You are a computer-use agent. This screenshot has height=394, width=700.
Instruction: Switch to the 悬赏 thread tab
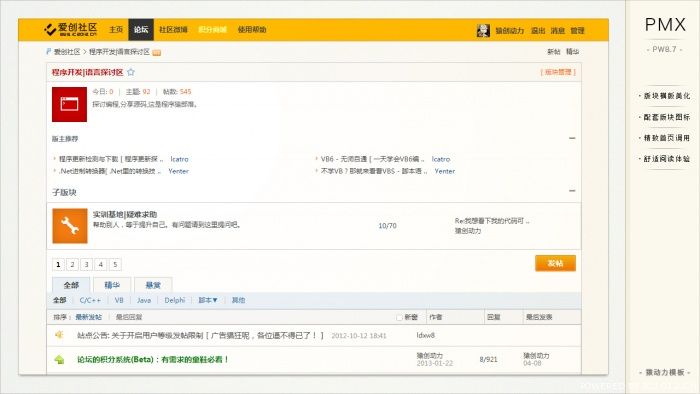click(153, 285)
